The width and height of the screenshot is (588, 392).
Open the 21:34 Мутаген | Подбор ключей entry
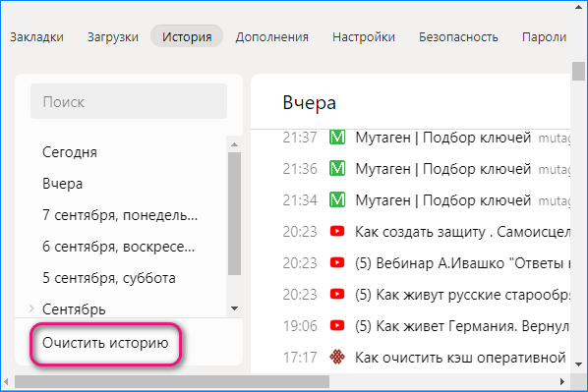coord(443,200)
